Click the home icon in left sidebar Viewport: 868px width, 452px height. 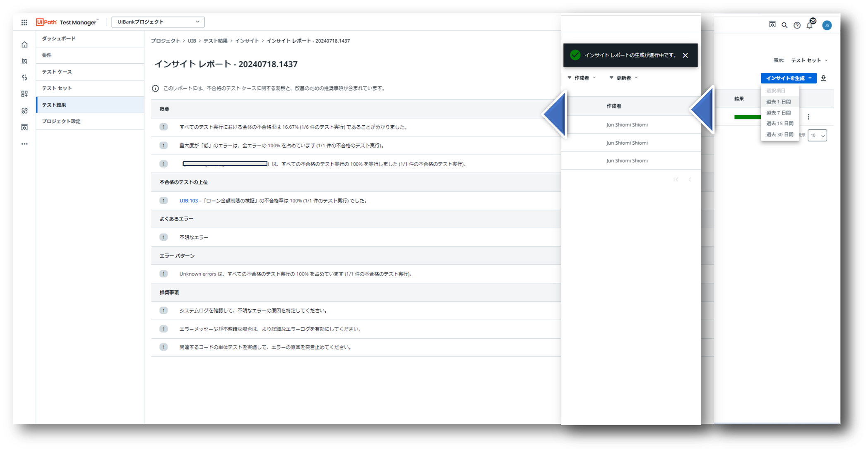24,45
